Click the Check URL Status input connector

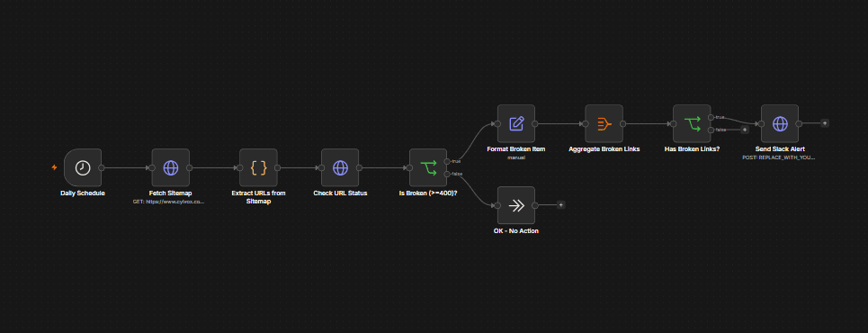(321, 167)
